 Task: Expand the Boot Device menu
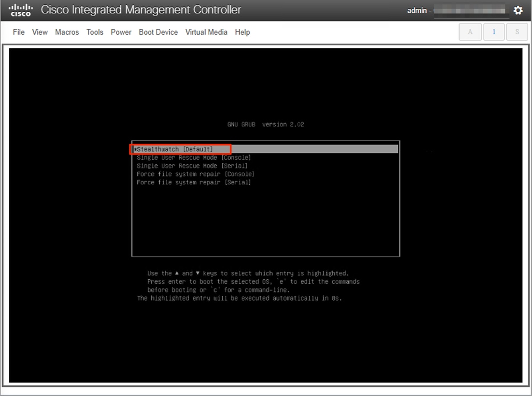158,32
